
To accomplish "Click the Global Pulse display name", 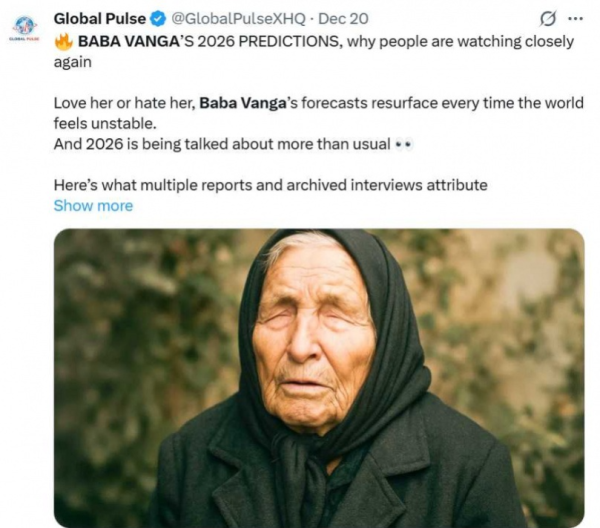I will coord(100,19).
